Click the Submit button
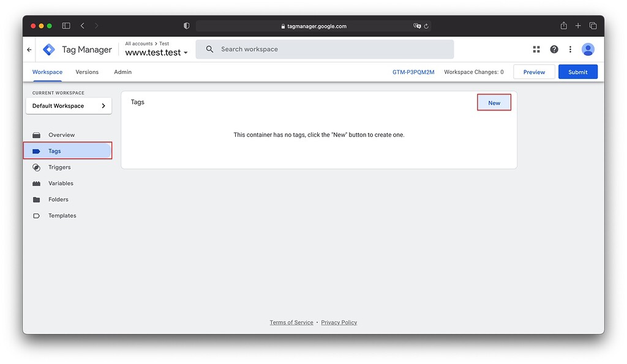This screenshot has width=627, height=364. pyautogui.click(x=577, y=72)
